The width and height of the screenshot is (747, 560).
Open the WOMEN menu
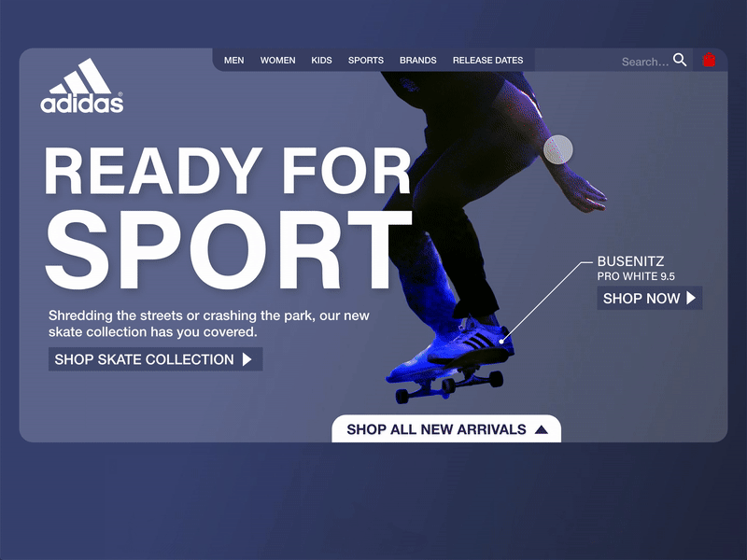pyautogui.click(x=277, y=61)
